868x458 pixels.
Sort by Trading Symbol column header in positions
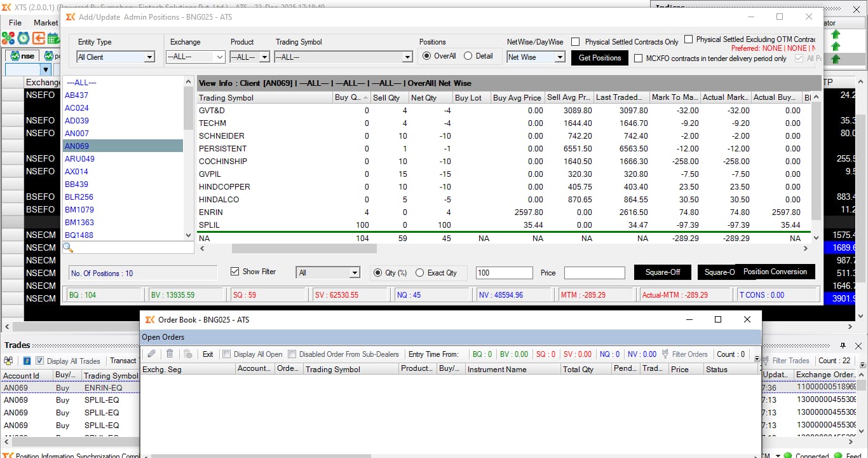(x=264, y=98)
